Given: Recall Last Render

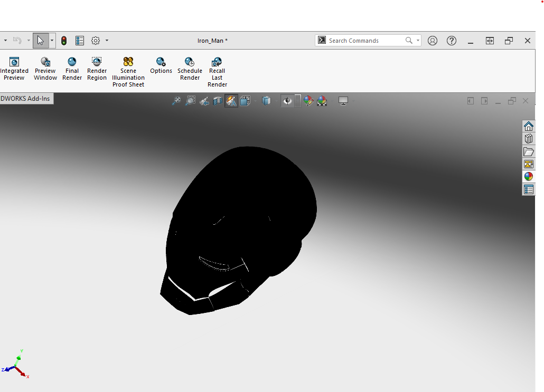Looking at the screenshot, I should 217,72.
